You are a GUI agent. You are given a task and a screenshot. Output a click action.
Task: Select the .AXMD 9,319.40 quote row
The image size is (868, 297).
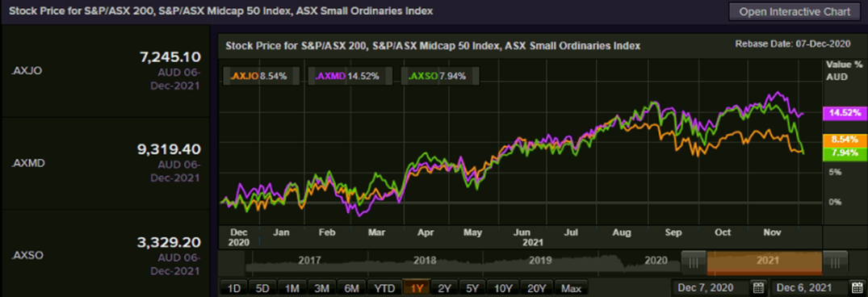tap(106, 163)
